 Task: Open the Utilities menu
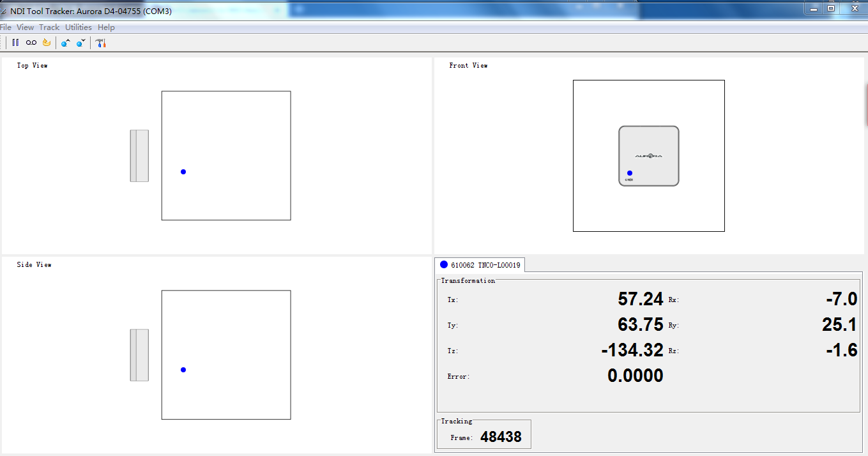(x=78, y=27)
